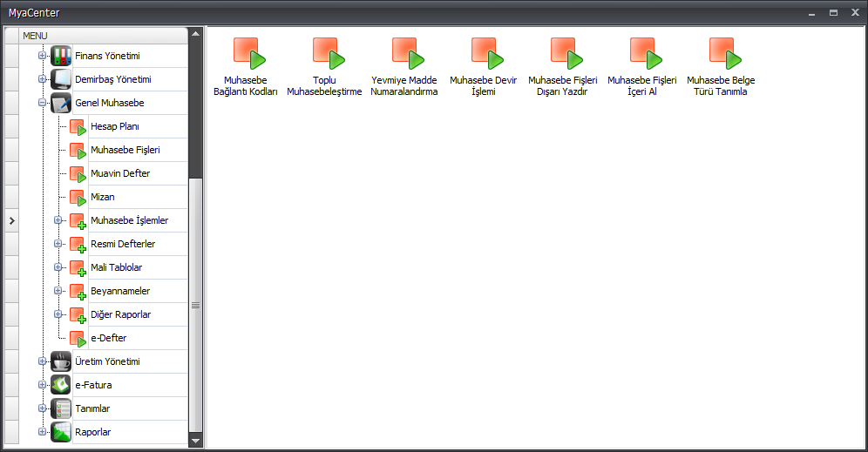Click the Raporlar chart icon

[61, 432]
